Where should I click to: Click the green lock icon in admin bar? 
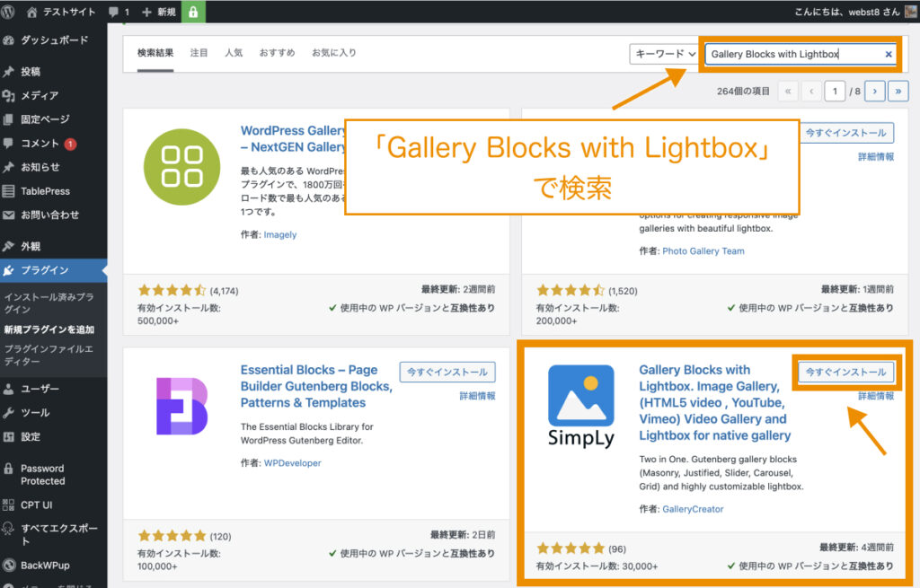[x=193, y=12]
